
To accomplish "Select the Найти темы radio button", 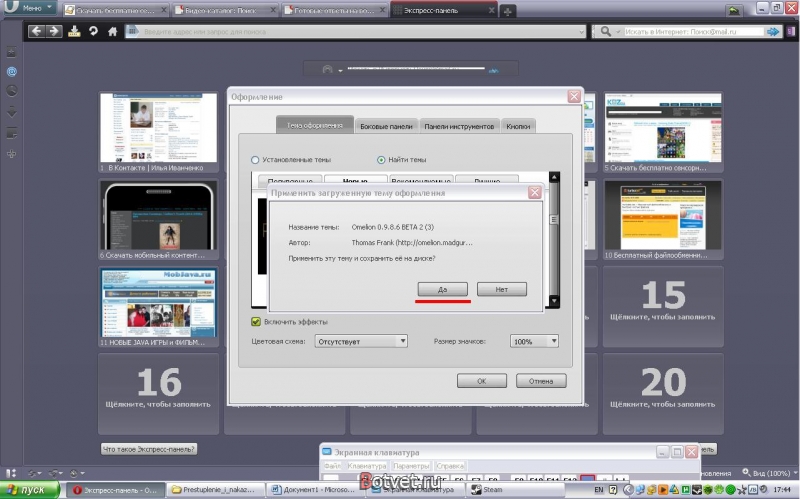I will [x=381, y=160].
